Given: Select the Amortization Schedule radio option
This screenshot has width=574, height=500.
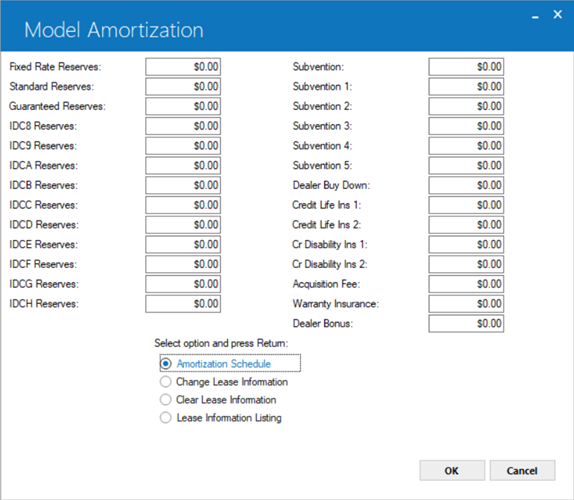Looking at the screenshot, I should 166,363.
